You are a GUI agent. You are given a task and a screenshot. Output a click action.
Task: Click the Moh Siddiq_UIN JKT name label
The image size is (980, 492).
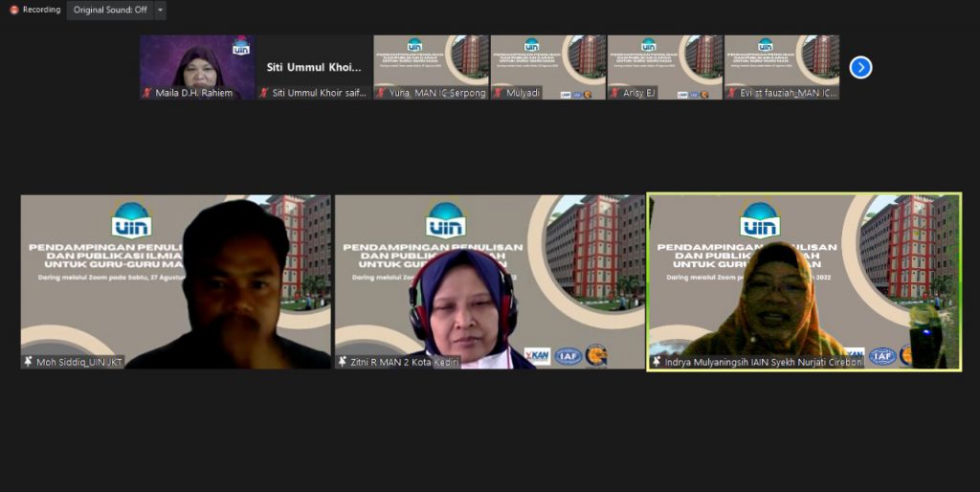coord(78,362)
